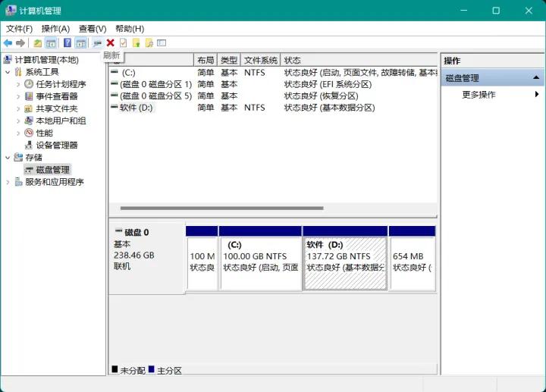Click the clock icon for 任务计划程序
546x392 pixels.
pos(29,84)
